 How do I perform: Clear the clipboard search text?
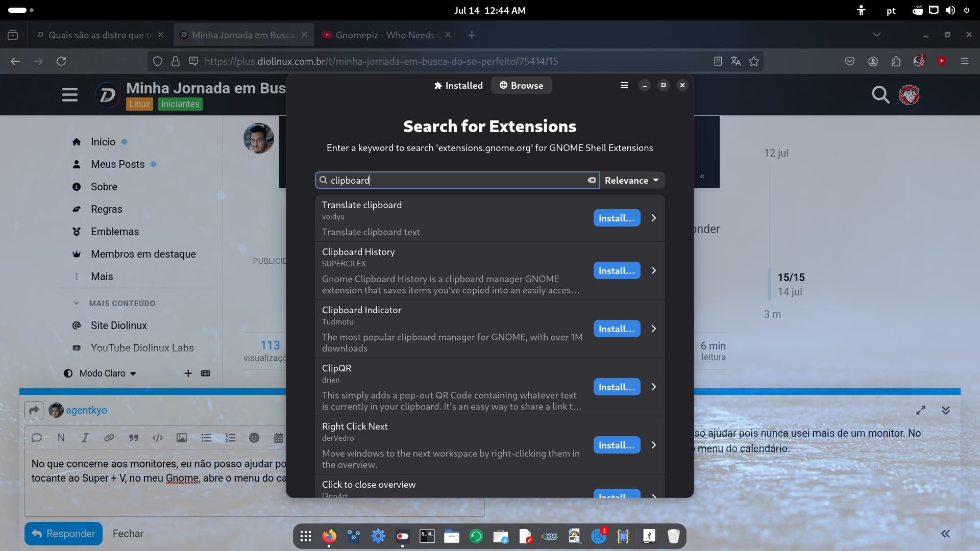591,180
